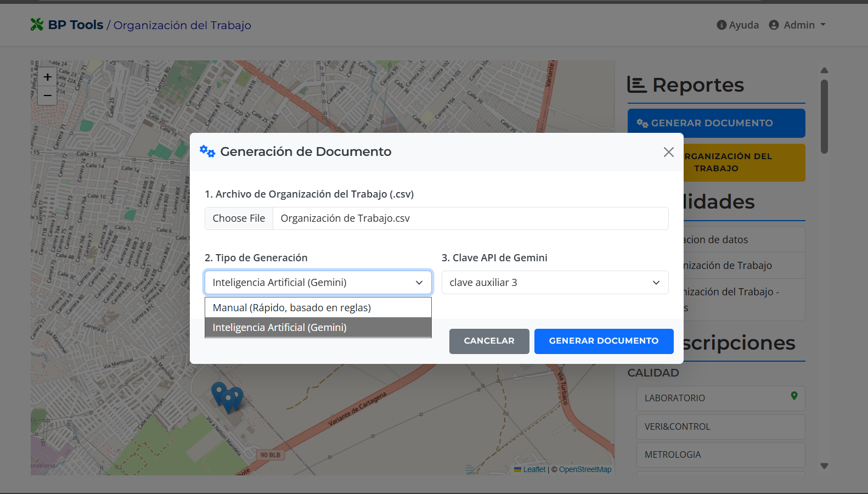
Task: Open the Tipo de Generación dropdown
Action: click(318, 283)
